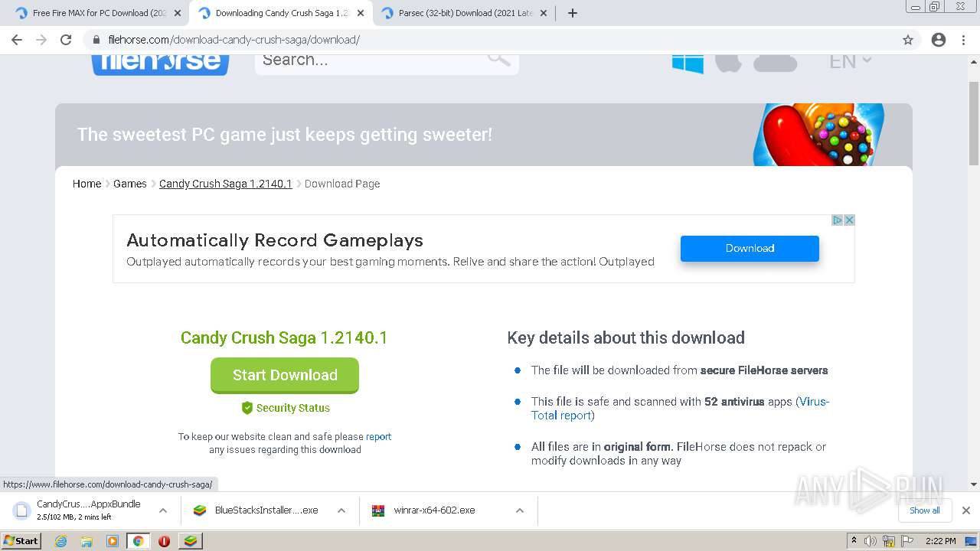The image size is (980, 551).
Task: Click the ad info triangle icon
Action: [x=837, y=220]
